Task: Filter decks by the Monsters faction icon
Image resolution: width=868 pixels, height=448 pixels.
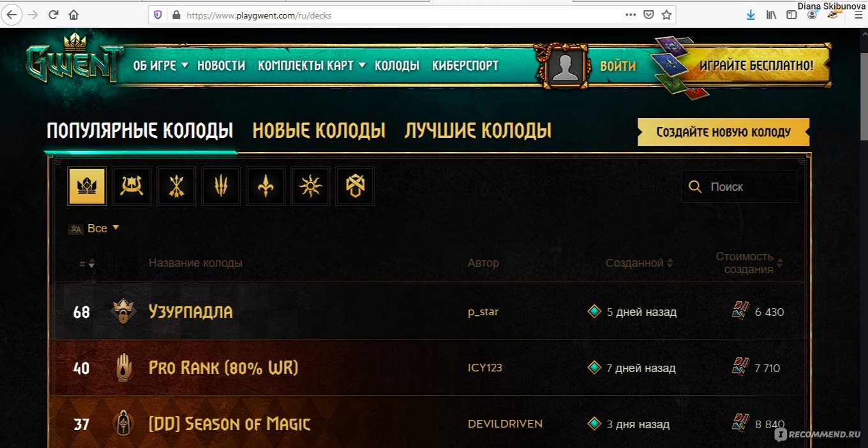Action: [221, 186]
